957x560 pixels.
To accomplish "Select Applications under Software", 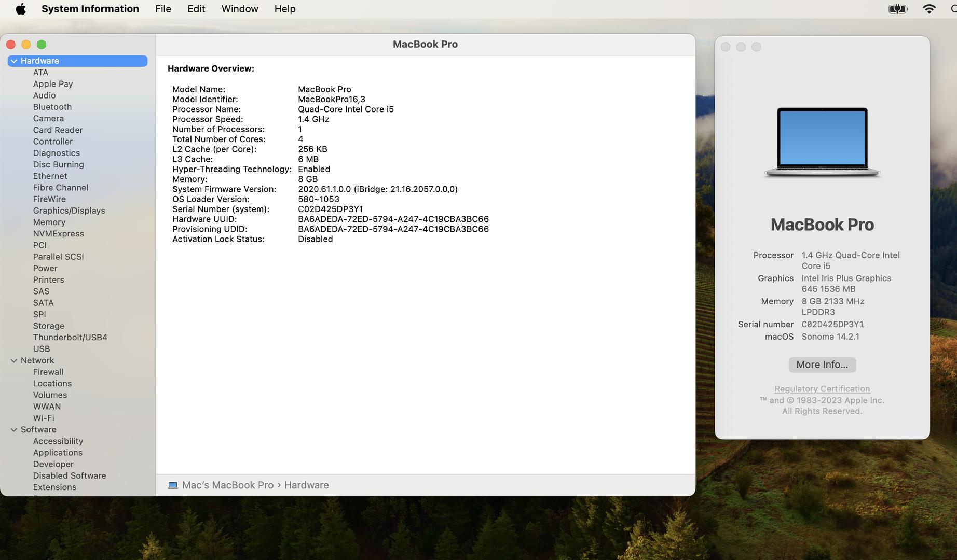I will coord(58,453).
